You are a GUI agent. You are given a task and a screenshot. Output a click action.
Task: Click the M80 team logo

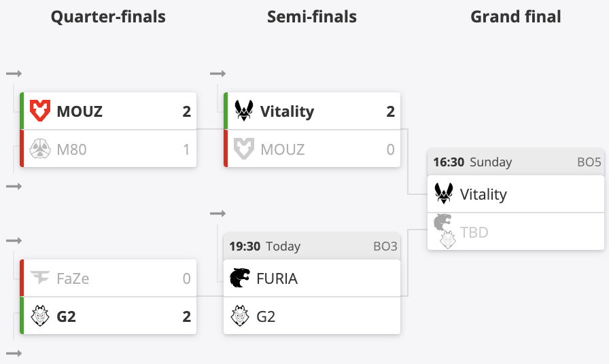(x=40, y=149)
